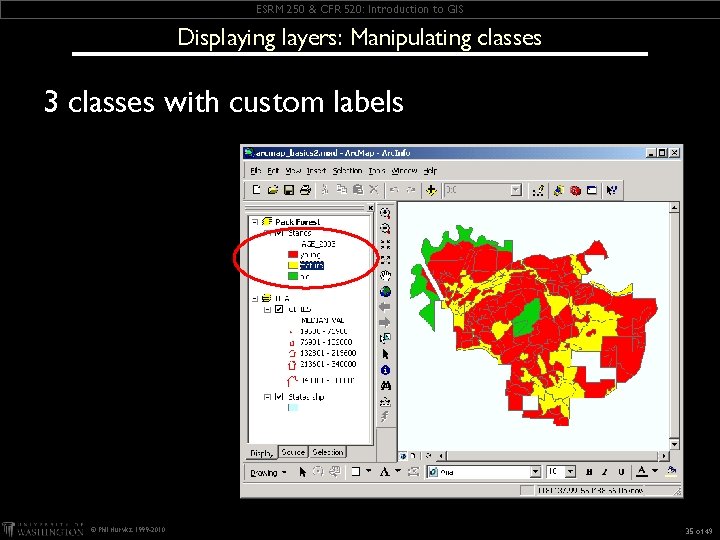The height and width of the screenshot is (540, 720).
Task: Click the Add Data plus icon
Action: [x=431, y=190]
